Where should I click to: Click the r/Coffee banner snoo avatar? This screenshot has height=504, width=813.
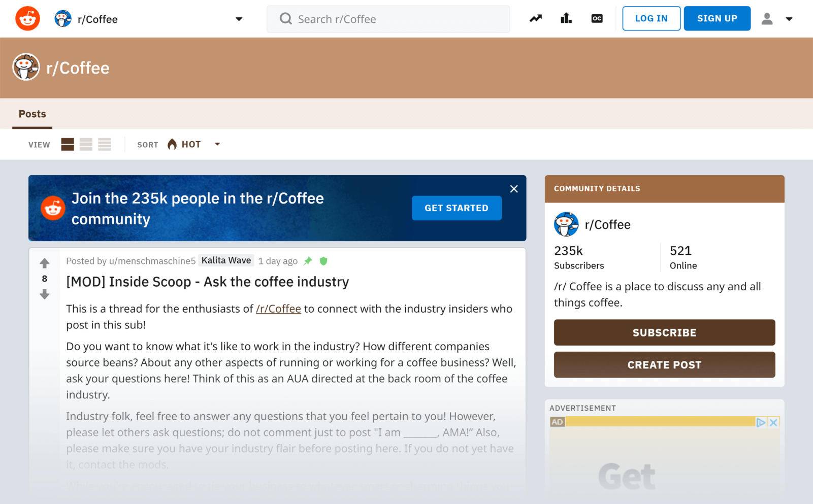tap(26, 67)
